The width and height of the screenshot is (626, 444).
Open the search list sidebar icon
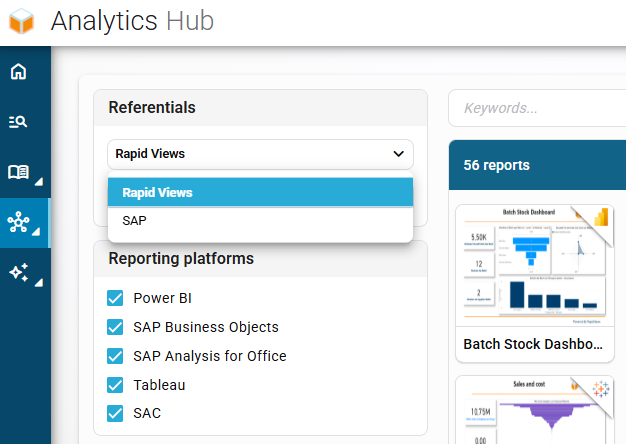click(18, 122)
